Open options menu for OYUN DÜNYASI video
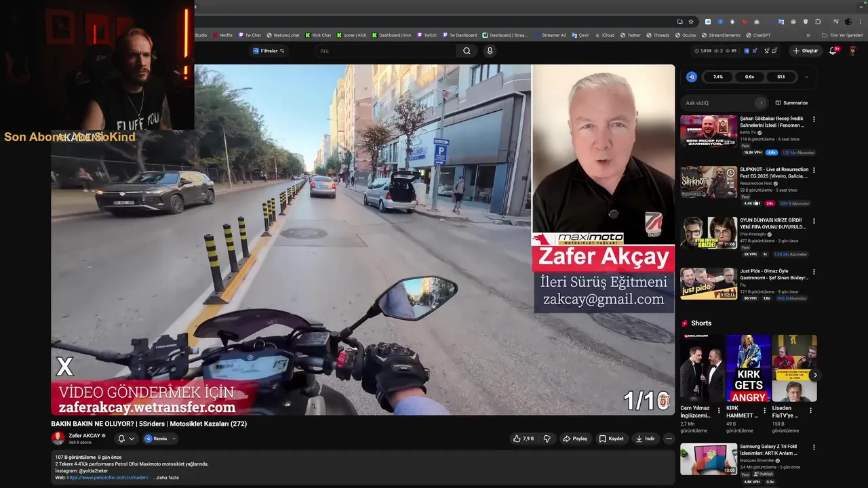The height and width of the screenshot is (488, 868). tap(814, 221)
